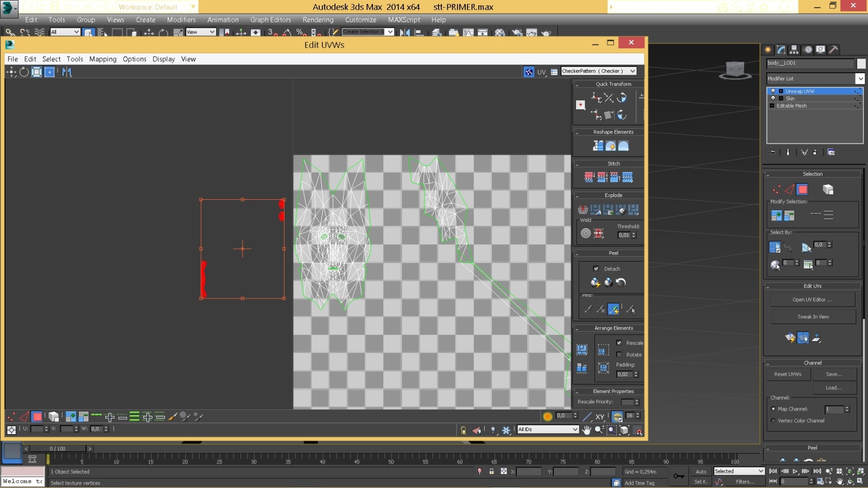Open the Graph Editors menu
Image resolution: width=868 pixels, height=488 pixels.
coord(270,20)
